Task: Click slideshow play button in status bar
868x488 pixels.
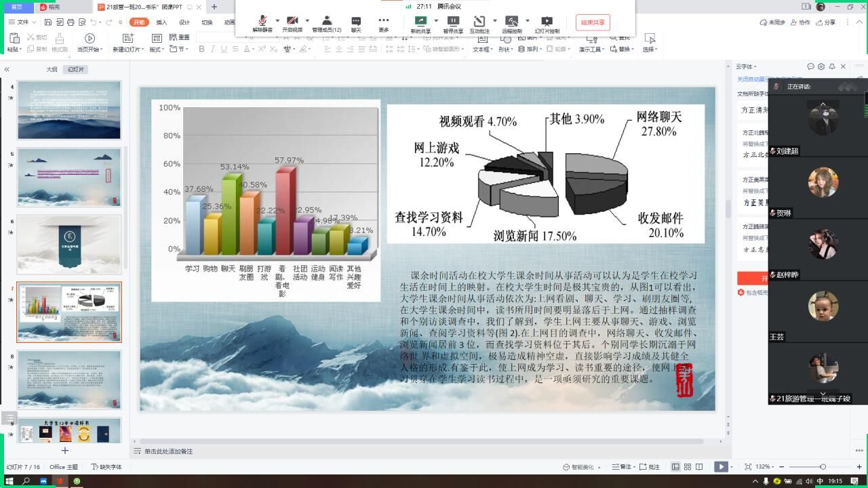Action: tap(721, 467)
